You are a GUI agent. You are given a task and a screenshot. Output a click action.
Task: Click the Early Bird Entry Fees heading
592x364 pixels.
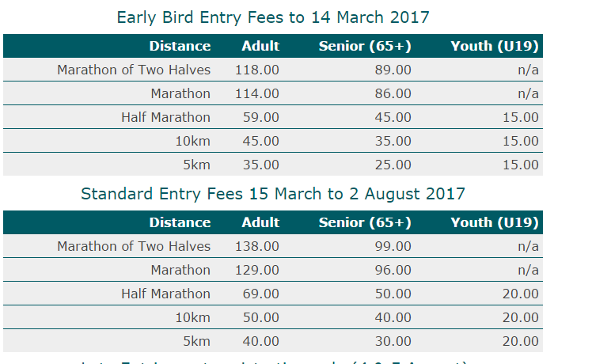[x=273, y=17]
